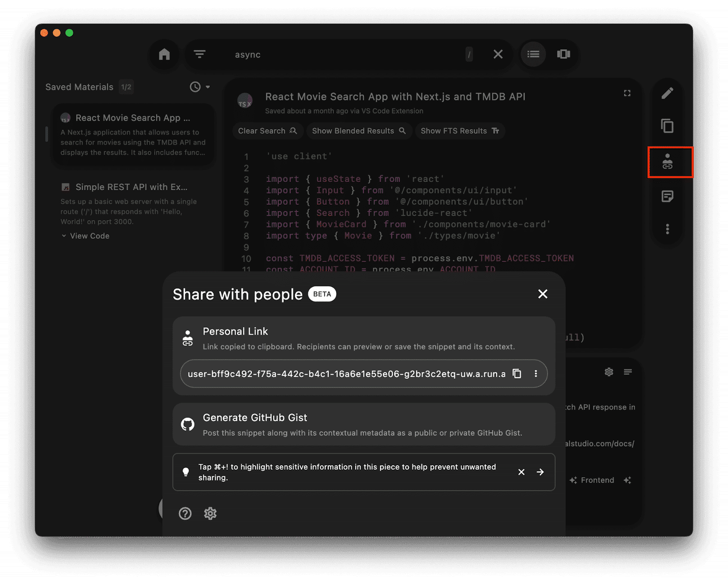
Task: Click the Clear Search button
Action: tap(267, 131)
